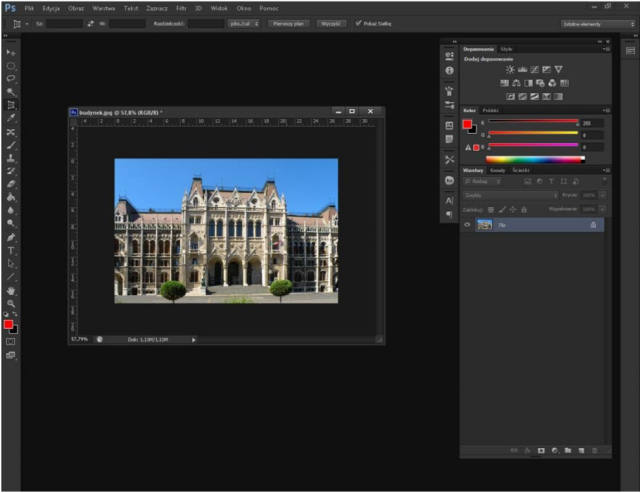Switch to the Kanały tab
640x493 pixels.
tap(498, 170)
